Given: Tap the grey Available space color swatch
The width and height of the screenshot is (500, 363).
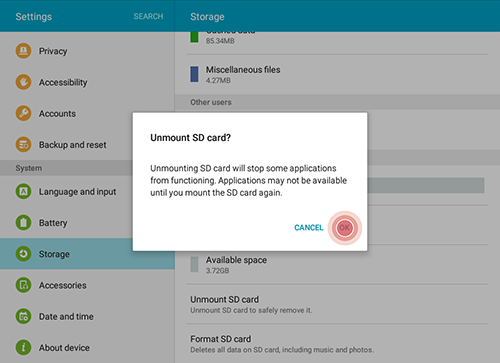Looking at the screenshot, I should [194, 264].
